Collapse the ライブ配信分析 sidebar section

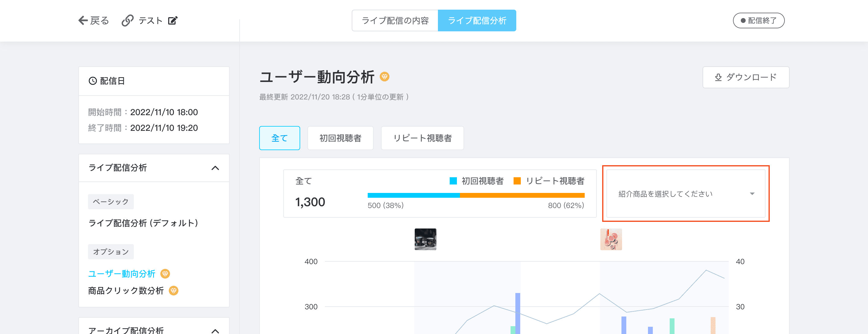(x=215, y=168)
